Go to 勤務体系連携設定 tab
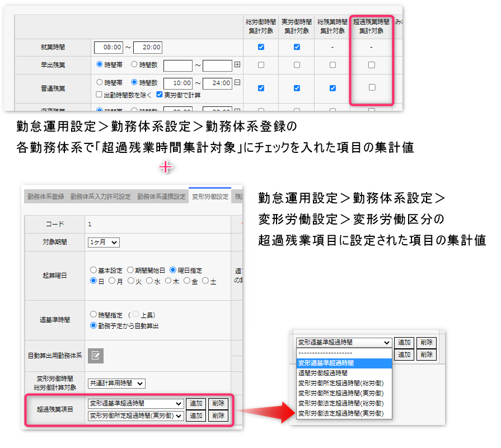 coord(161,197)
